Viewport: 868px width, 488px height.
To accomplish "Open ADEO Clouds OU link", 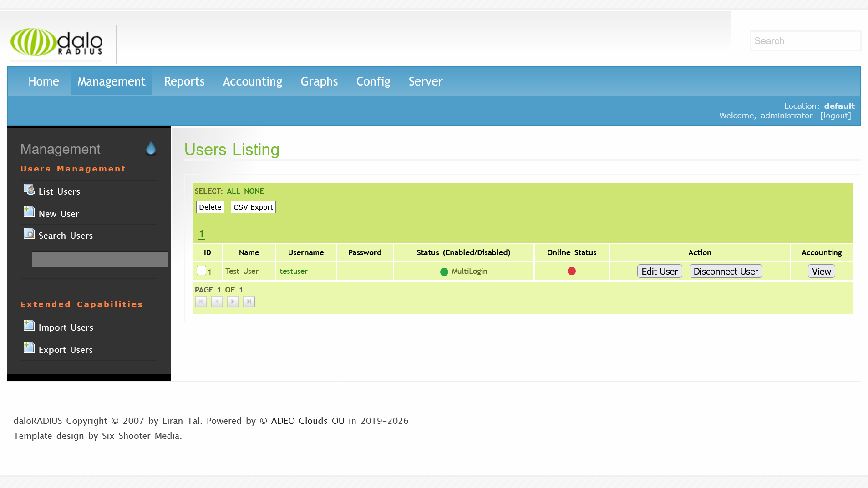I will coord(308,421).
